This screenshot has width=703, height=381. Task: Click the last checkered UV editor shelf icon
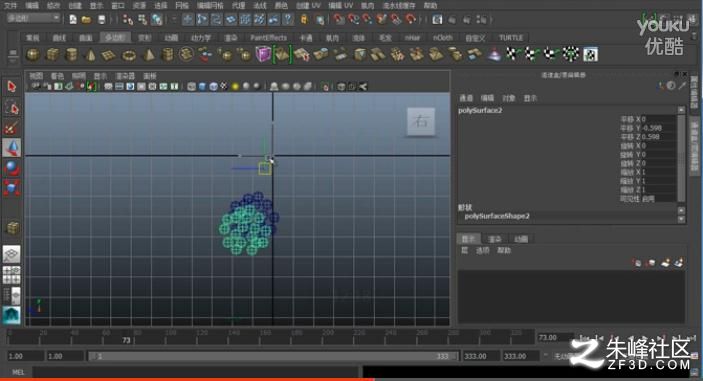click(591, 55)
